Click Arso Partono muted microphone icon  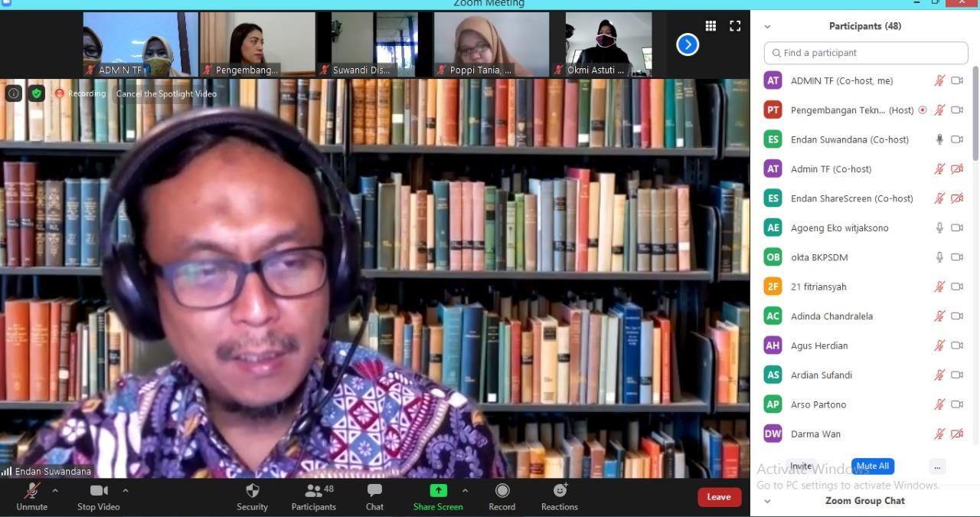click(939, 404)
